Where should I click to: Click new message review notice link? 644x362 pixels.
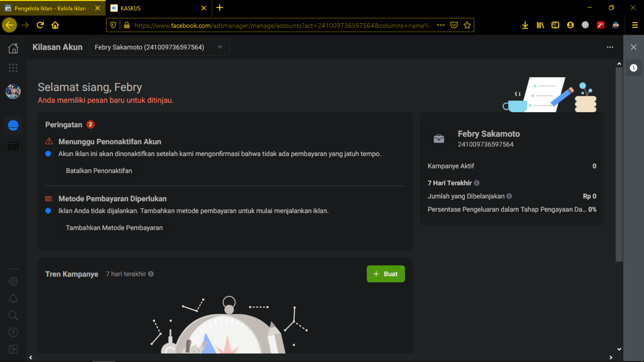[106, 101]
